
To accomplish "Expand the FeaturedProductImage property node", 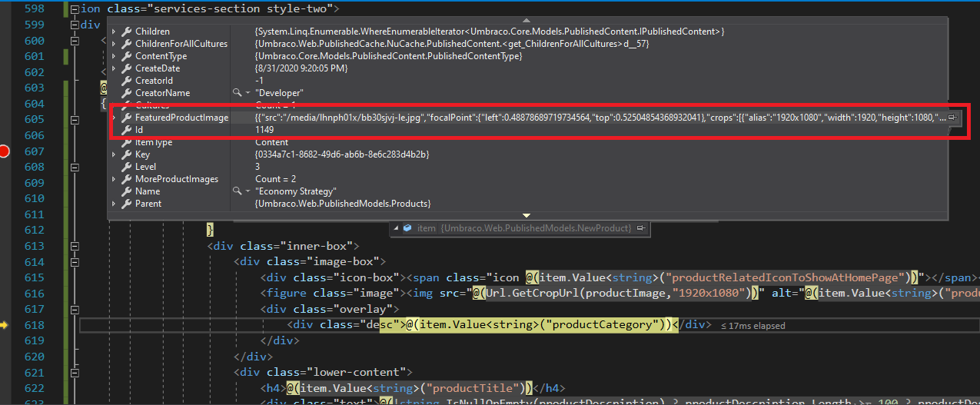I will pyautogui.click(x=114, y=118).
